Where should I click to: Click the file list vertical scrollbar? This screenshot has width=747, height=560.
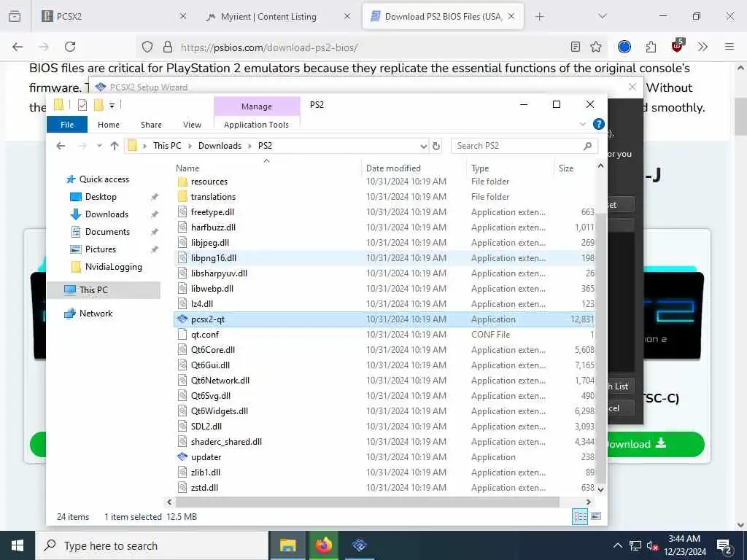click(601, 348)
